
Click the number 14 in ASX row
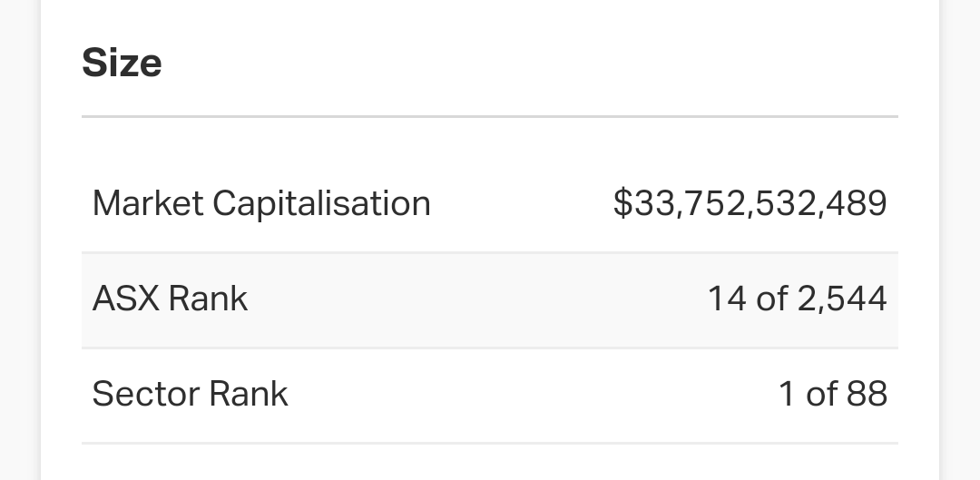click(727, 299)
